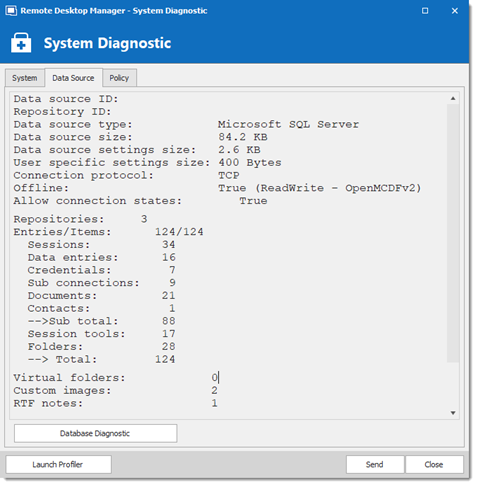This screenshot has height=485, width=477.
Task: Open the Policy tab
Action: tap(119, 78)
